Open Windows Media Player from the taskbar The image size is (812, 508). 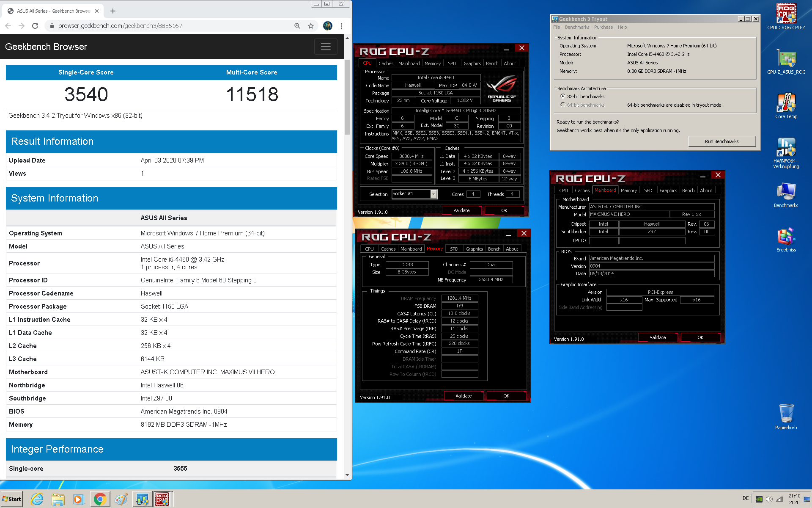[79, 499]
